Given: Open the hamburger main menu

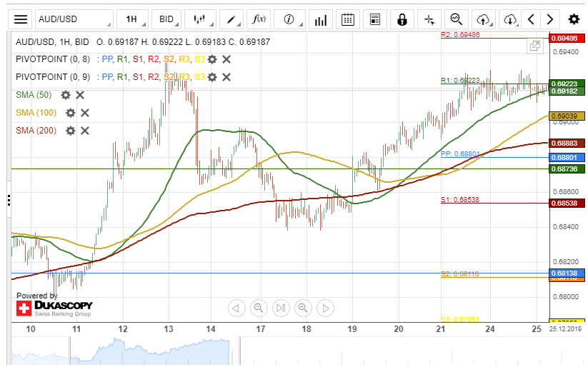Looking at the screenshot, I should (x=22, y=19).
